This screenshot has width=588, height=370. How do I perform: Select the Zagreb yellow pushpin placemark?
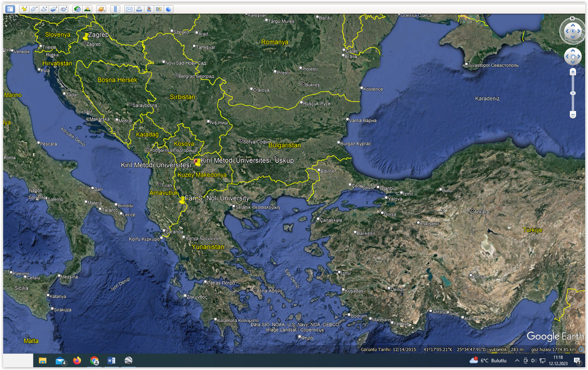click(86, 36)
